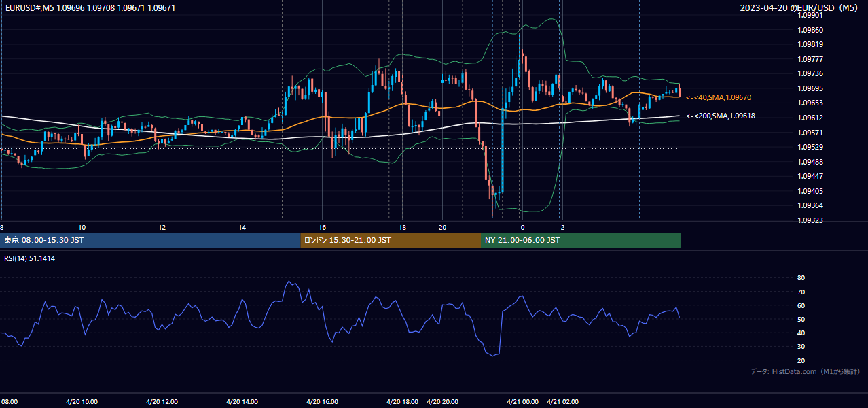Select the NY 21:00-06:00 JST session bar
868x408 pixels.
[581, 240]
